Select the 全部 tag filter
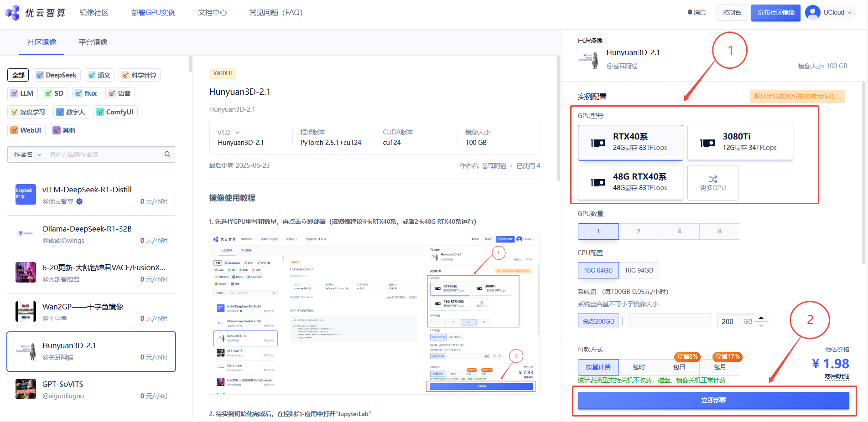The height and width of the screenshot is (422, 868). point(18,75)
